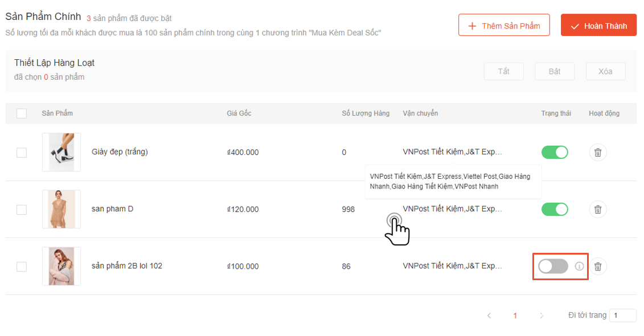This screenshot has width=644, height=336.
Task: Select page 1 in pagination
Action: point(515,315)
